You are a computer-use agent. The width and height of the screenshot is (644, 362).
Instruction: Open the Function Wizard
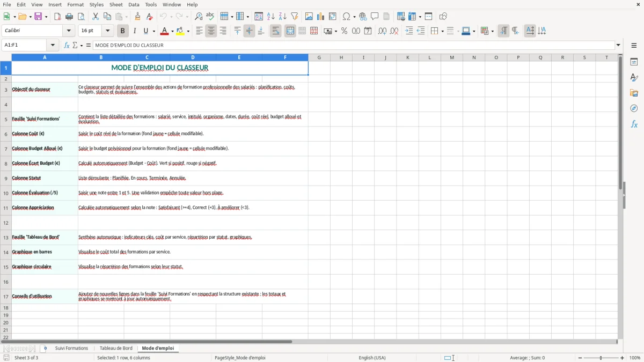[67, 46]
